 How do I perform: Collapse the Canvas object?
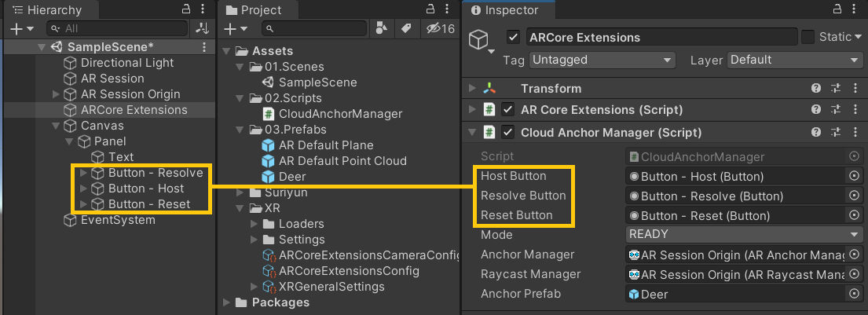(x=56, y=126)
